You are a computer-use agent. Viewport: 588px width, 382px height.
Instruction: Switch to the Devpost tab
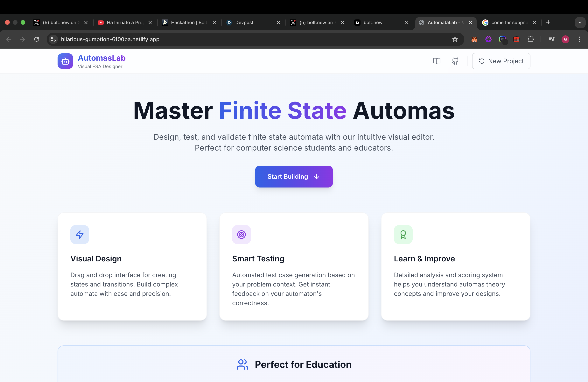[249, 23]
